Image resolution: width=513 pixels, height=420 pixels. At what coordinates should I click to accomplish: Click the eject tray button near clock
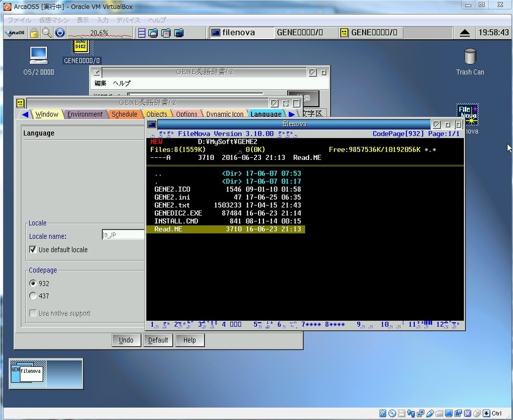tap(464, 33)
